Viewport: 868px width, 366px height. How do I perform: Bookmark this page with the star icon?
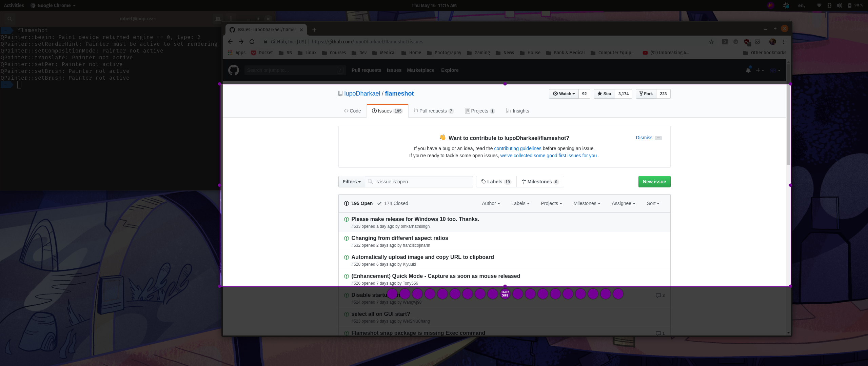coord(711,42)
